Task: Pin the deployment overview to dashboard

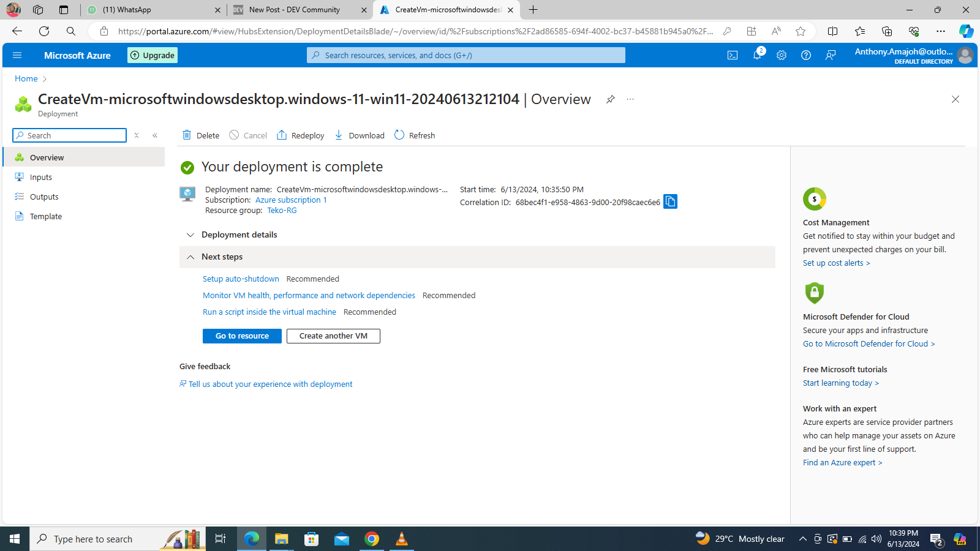Action: pos(610,99)
